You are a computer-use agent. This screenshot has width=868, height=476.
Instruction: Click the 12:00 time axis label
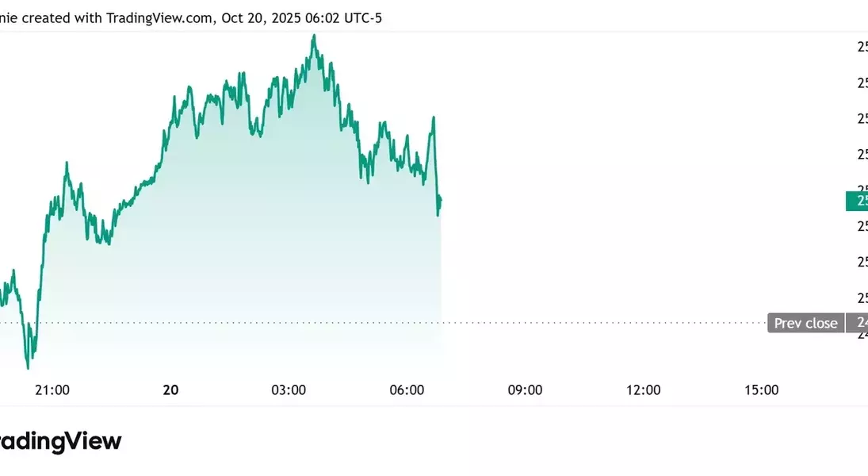(x=643, y=390)
